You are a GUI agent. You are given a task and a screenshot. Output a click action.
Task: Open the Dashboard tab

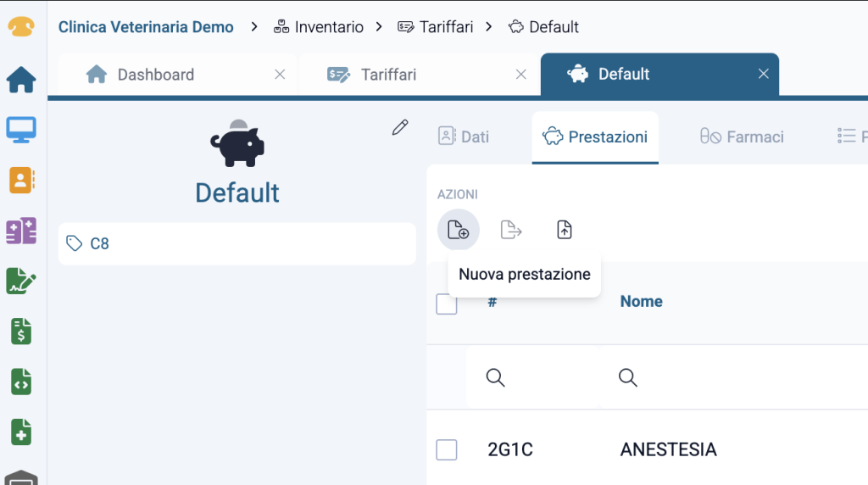(x=156, y=75)
